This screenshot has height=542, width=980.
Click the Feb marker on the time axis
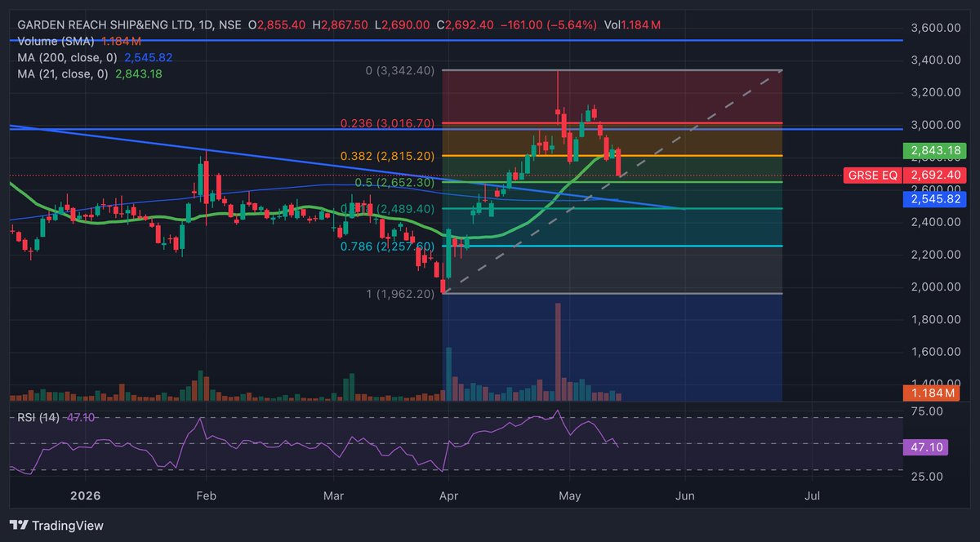[x=206, y=495]
